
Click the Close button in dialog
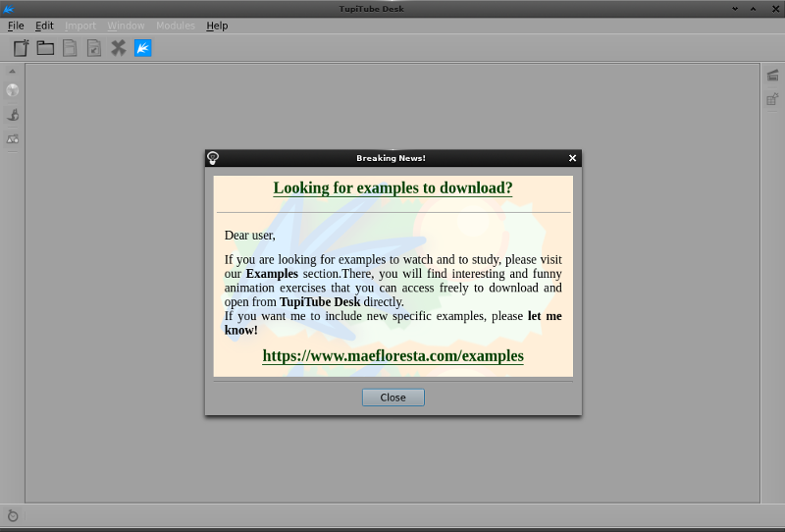point(393,398)
